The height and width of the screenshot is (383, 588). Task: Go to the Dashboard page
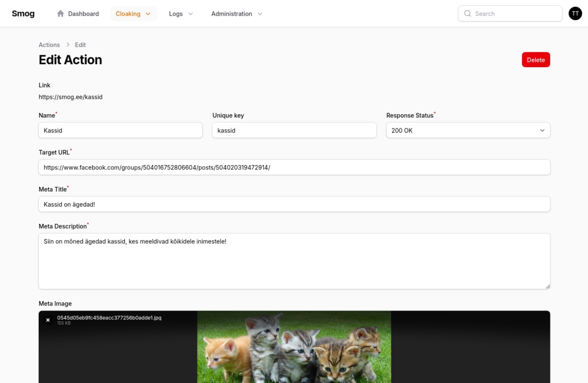pos(83,14)
